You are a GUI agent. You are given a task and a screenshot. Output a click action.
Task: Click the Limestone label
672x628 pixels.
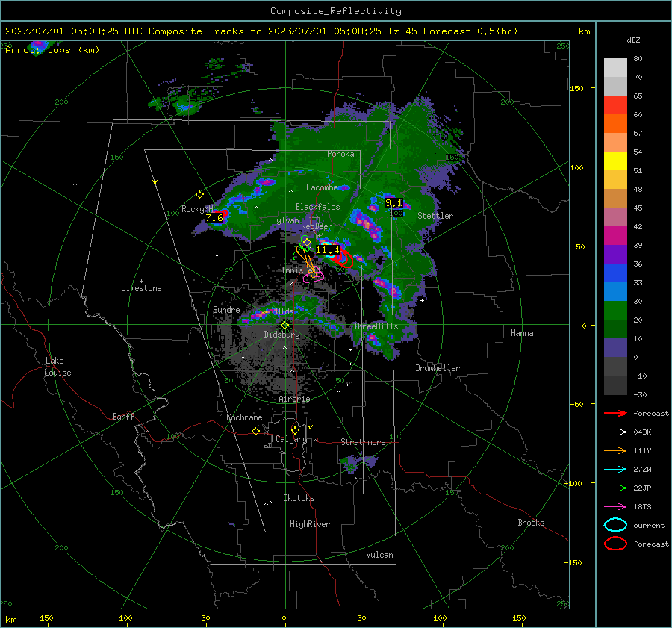click(141, 288)
